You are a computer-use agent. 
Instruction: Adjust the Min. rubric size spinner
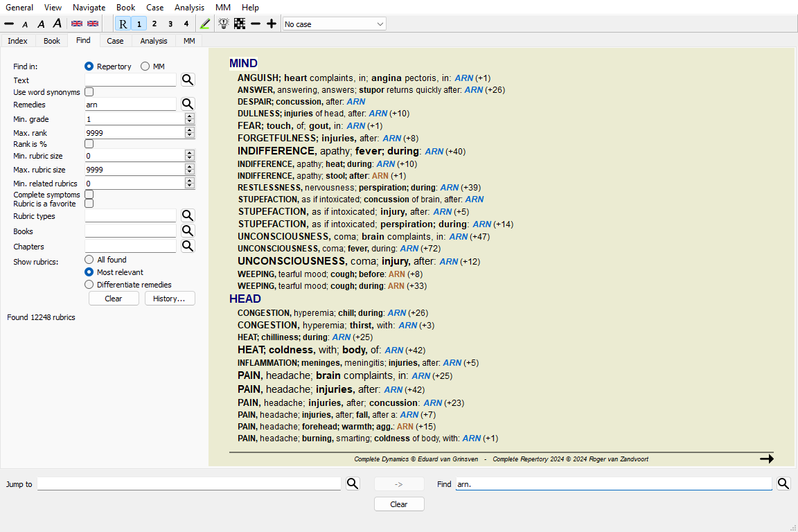coord(190,155)
